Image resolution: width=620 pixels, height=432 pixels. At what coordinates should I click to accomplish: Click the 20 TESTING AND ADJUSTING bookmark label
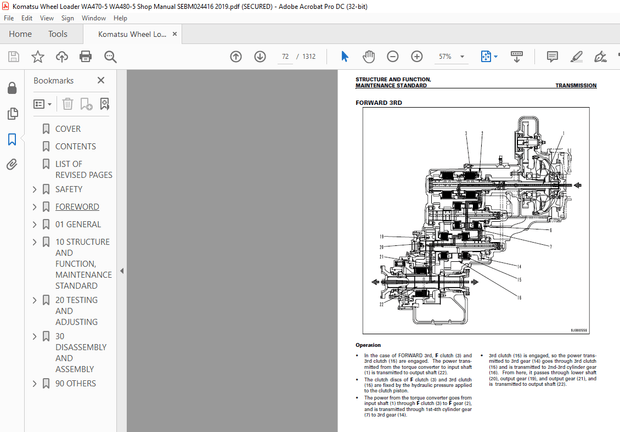pyautogui.click(x=76, y=311)
